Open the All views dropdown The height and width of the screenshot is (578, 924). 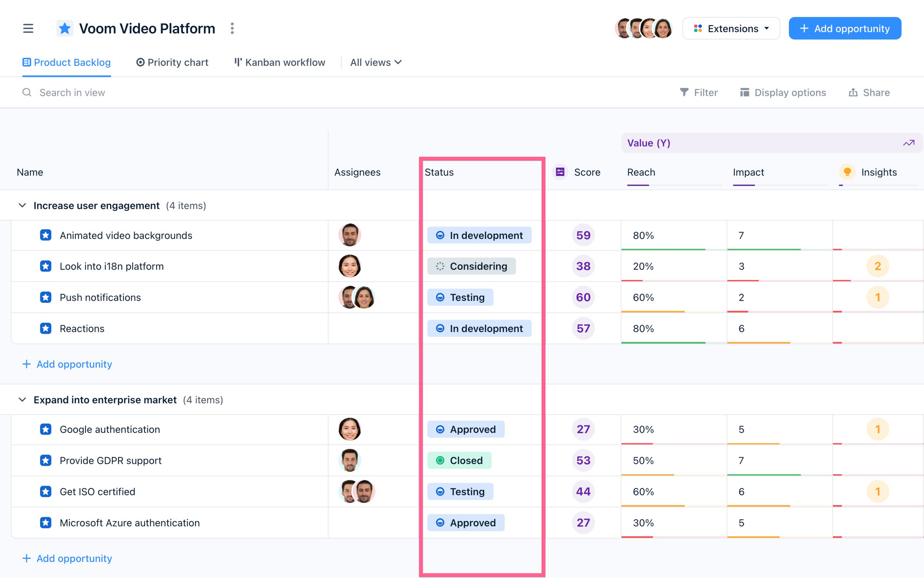click(x=376, y=62)
